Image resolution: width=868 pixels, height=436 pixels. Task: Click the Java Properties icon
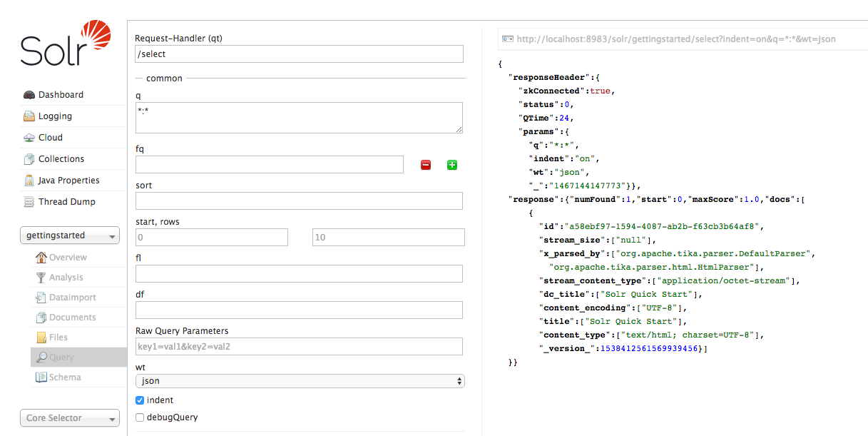[29, 181]
